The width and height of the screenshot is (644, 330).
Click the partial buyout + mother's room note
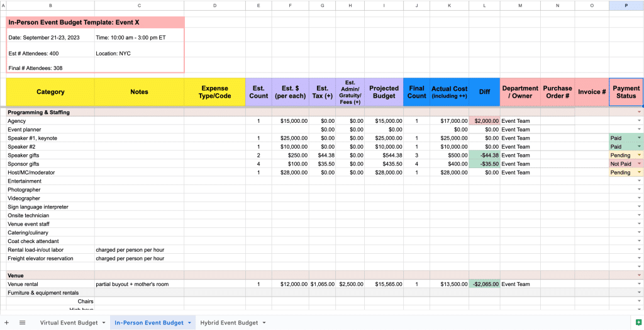139,284
